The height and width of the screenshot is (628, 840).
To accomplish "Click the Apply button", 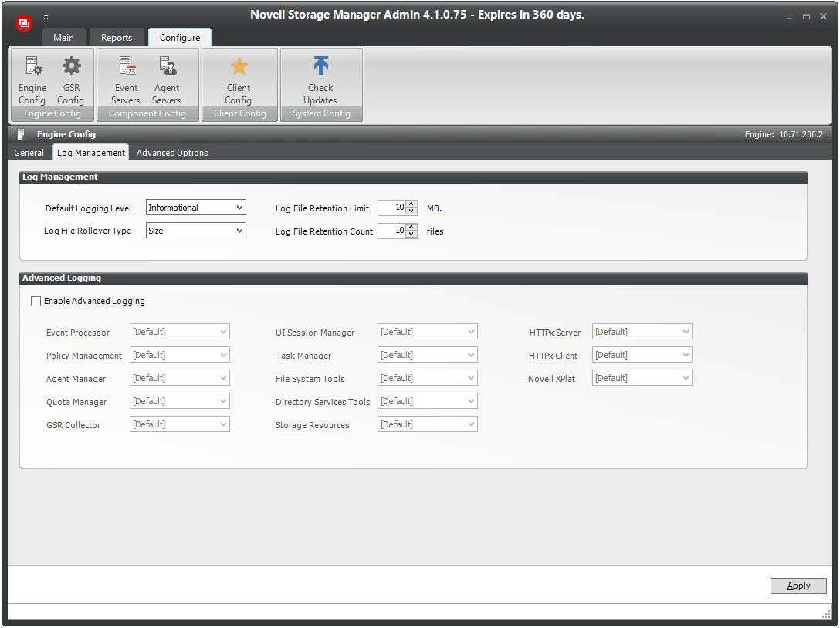I will (798, 586).
